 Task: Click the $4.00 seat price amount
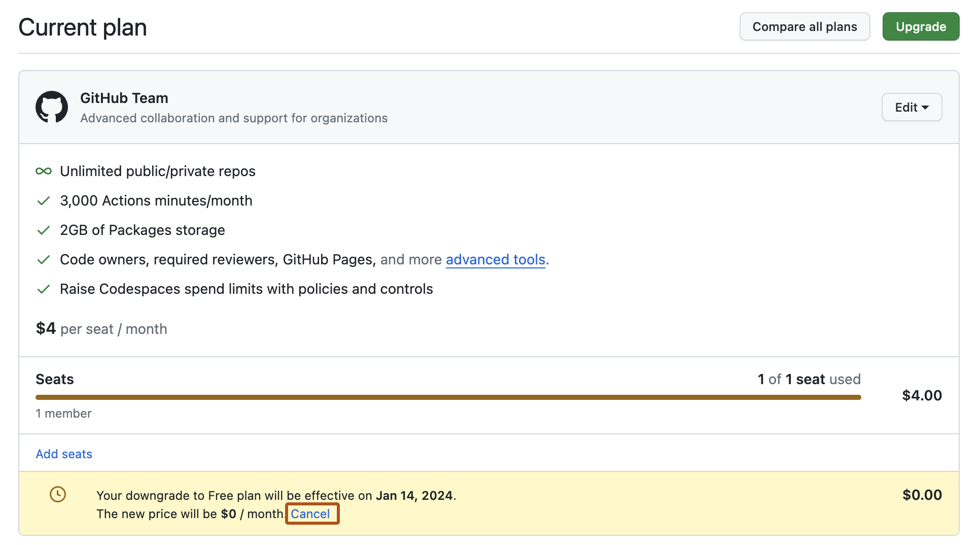pos(922,395)
